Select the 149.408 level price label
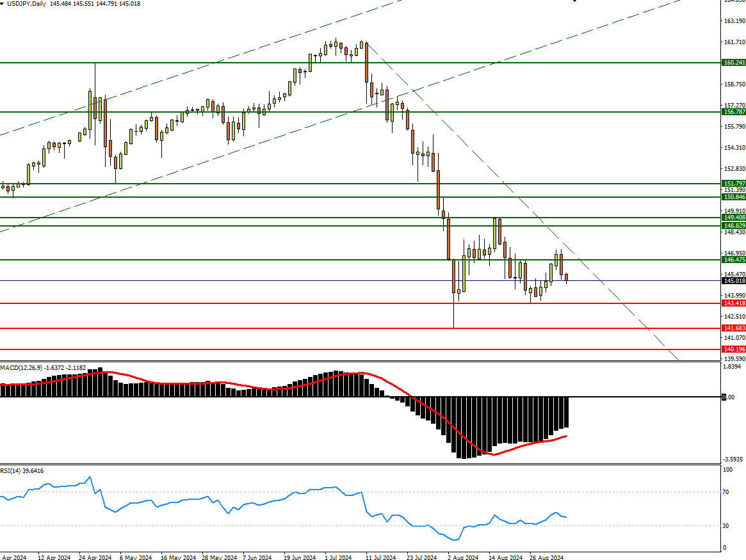Viewport: 746px width, 560px height. (734, 217)
